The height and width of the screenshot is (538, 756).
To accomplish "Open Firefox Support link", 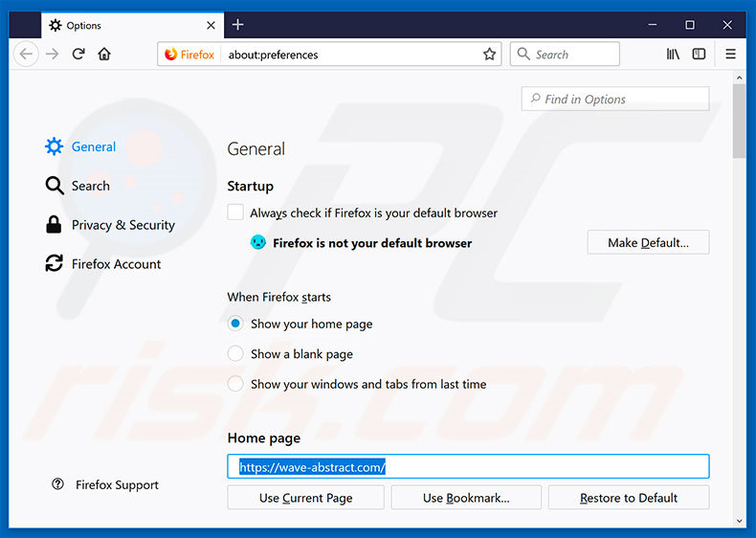I will coord(116,485).
